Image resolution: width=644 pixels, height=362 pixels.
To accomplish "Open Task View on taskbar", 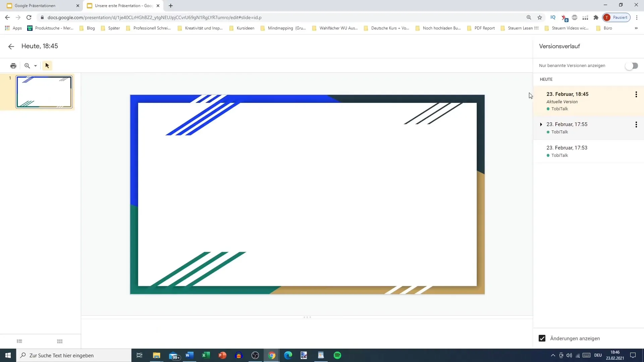I will click(140, 355).
